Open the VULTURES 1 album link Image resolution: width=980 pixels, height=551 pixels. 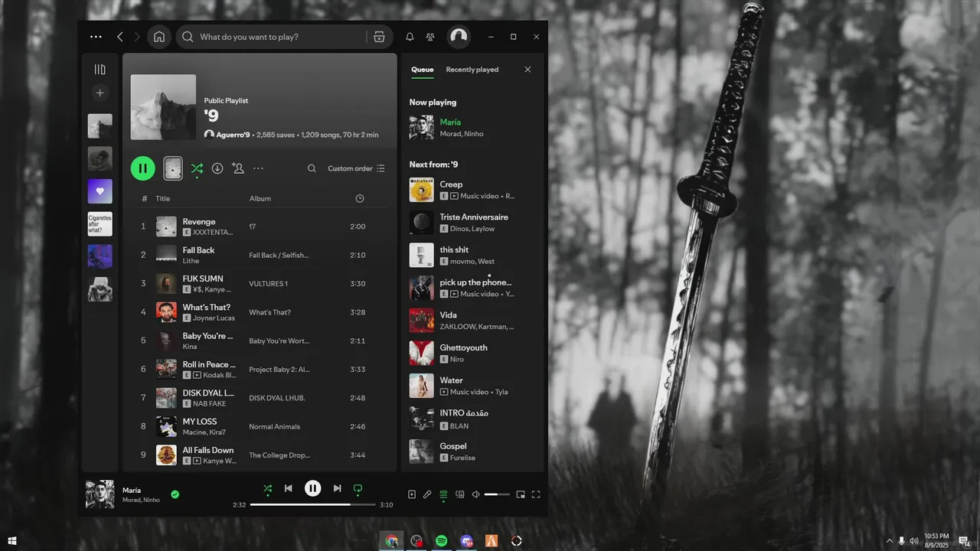268,284
